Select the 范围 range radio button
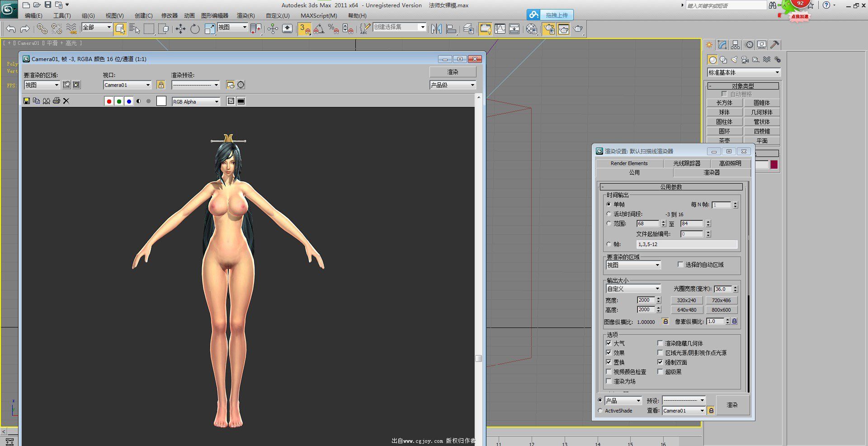868x446 pixels. pyautogui.click(x=609, y=223)
